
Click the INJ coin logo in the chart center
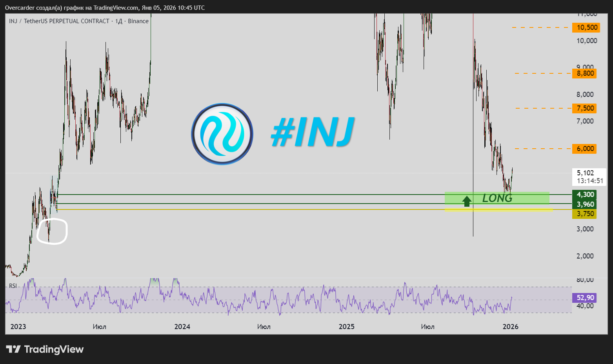pos(222,134)
